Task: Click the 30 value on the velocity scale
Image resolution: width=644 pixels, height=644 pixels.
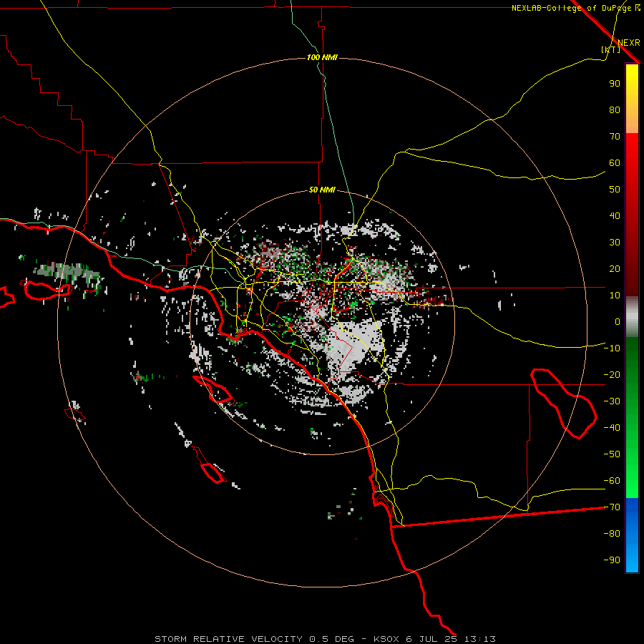Action: tap(615, 243)
